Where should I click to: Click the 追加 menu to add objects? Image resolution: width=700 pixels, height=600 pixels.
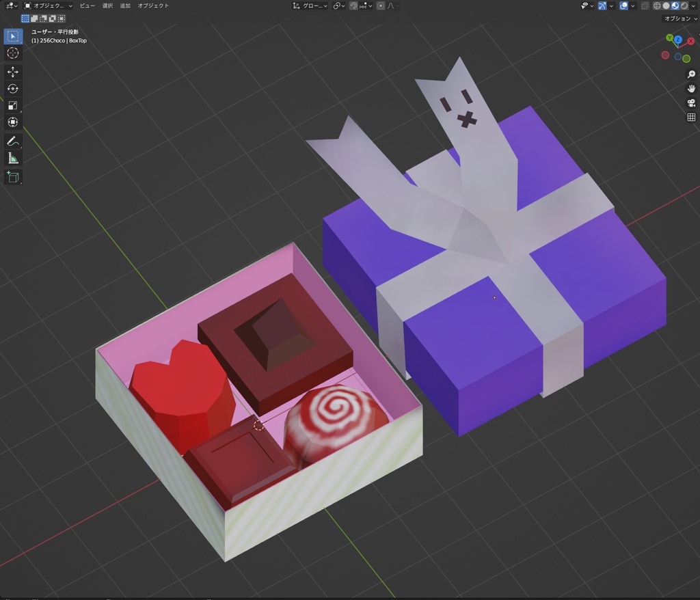point(126,5)
